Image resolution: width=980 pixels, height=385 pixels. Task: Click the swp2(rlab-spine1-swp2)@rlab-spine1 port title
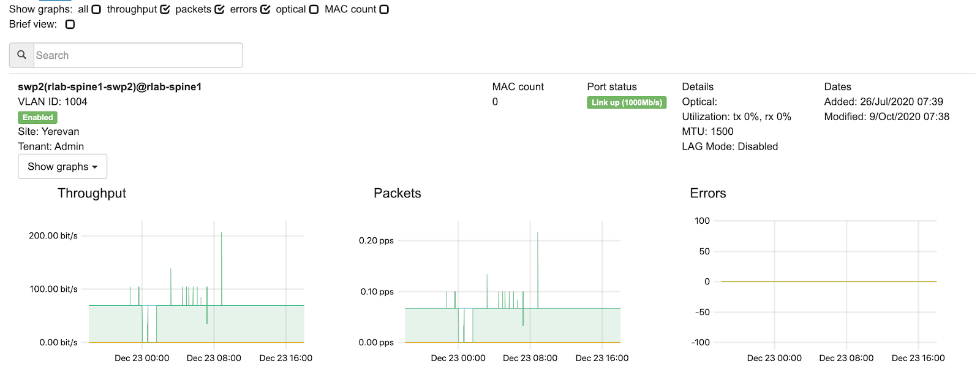point(110,86)
